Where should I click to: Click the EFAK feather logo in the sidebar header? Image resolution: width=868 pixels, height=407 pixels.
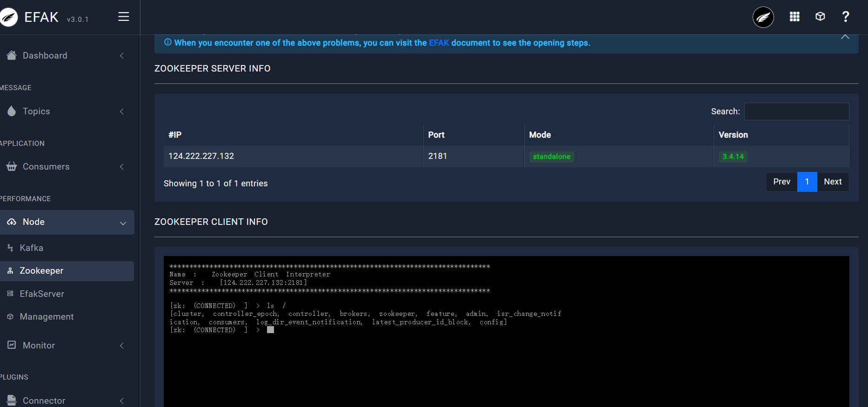(x=8, y=17)
